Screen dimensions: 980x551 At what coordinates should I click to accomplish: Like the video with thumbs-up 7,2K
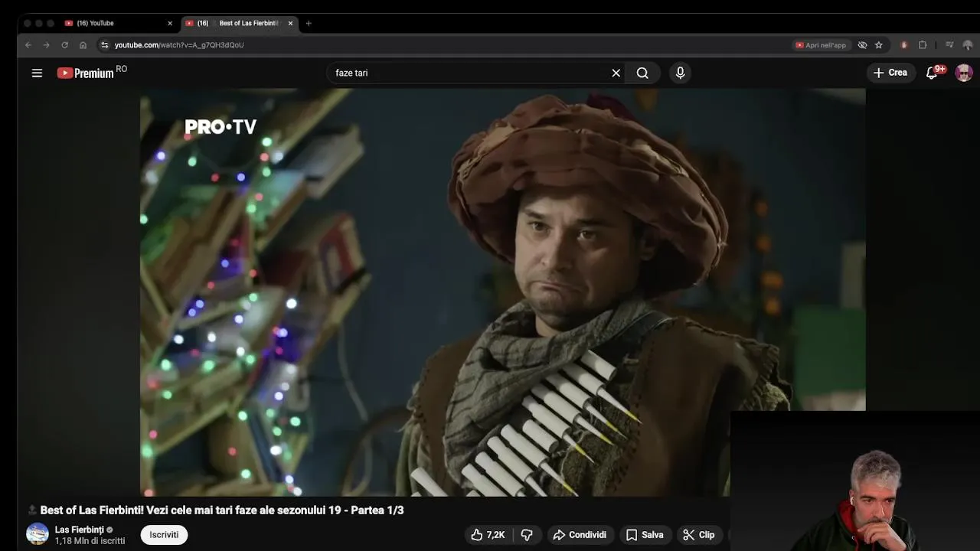(x=488, y=535)
